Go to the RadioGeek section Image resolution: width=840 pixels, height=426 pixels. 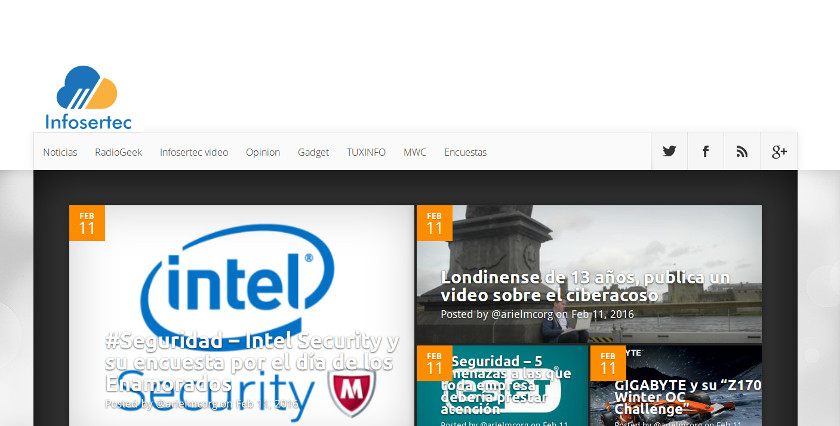118,153
